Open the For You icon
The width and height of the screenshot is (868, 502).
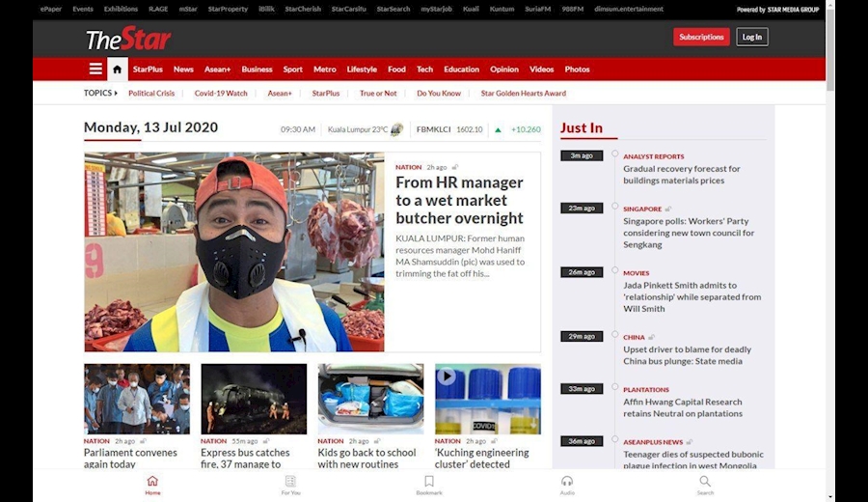point(290,482)
